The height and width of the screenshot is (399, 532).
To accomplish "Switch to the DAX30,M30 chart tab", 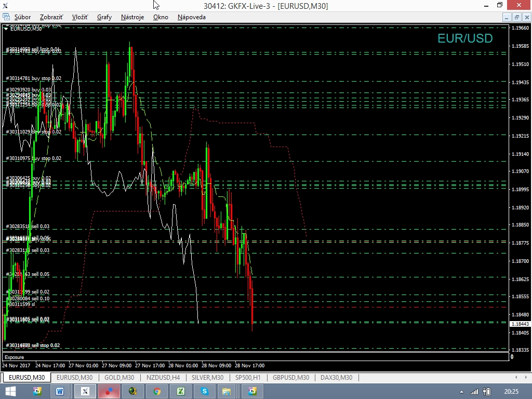I will [x=336, y=377].
